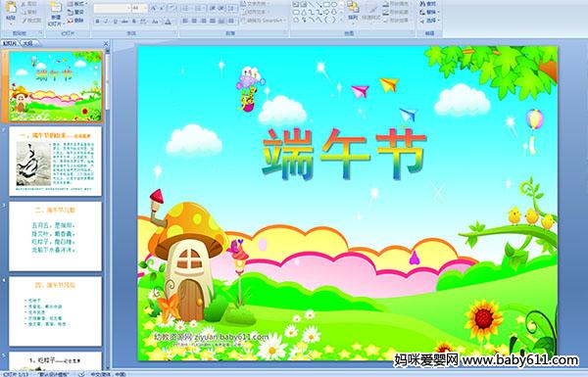This screenshot has height=377, width=588.
Task: Switch to the Slides tab in the left pane
Action: (10, 43)
